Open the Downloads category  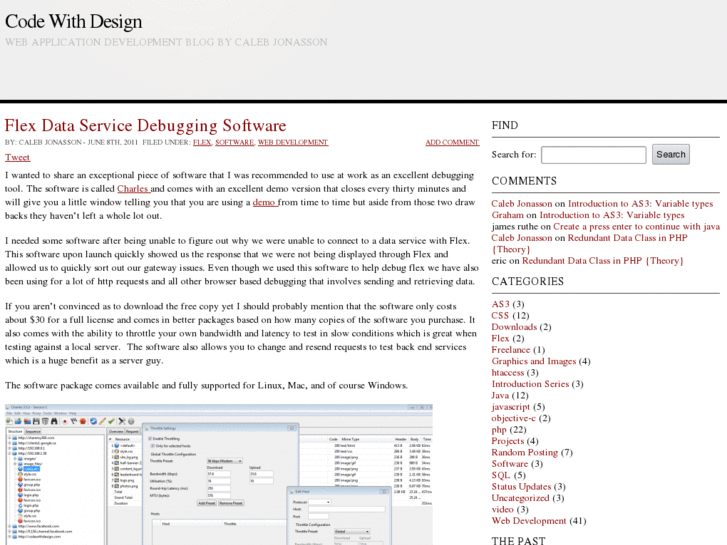click(x=514, y=327)
